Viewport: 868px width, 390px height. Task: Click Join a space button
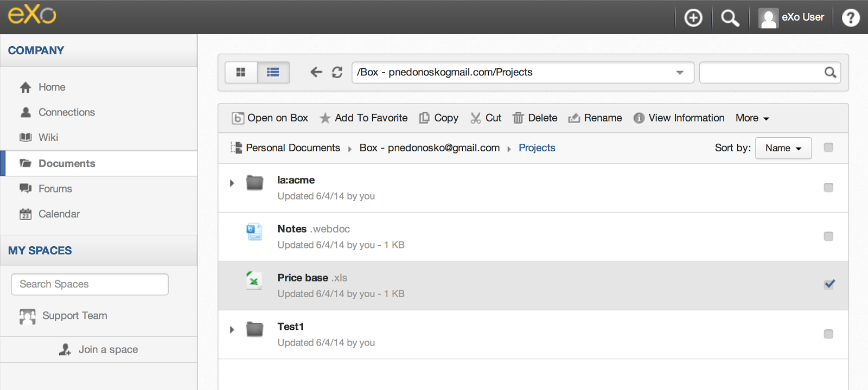point(99,350)
